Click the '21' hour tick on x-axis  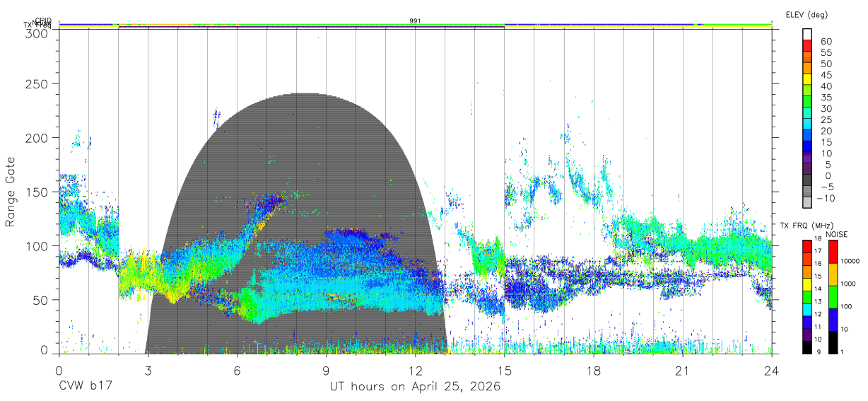682,371
